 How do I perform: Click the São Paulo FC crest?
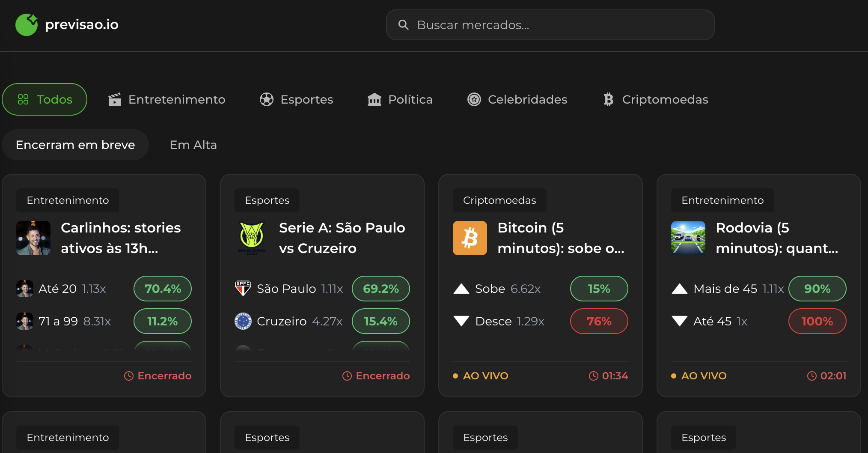(x=242, y=289)
